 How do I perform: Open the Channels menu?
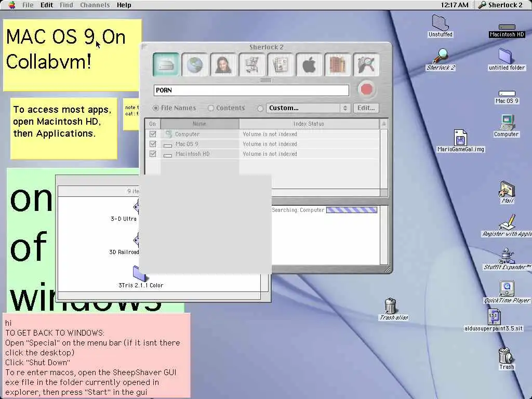95,5
